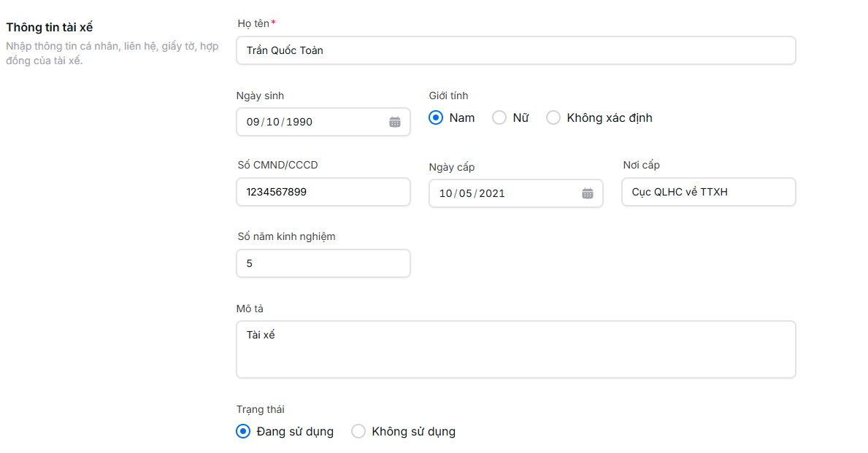Select the name text Trần Quốc Toàn
868x453 pixels.
pyautogui.click(x=285, y=50)
